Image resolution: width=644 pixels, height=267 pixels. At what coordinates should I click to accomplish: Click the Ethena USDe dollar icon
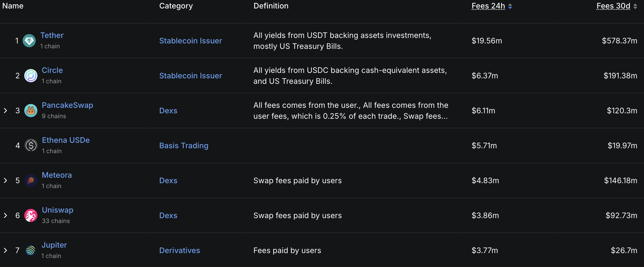click(31, 146)
